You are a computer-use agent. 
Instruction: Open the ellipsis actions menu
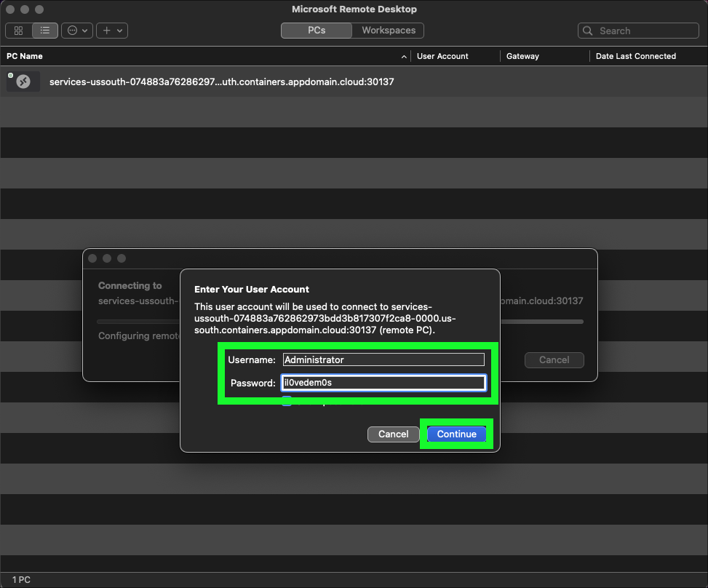tap(76, 31)
